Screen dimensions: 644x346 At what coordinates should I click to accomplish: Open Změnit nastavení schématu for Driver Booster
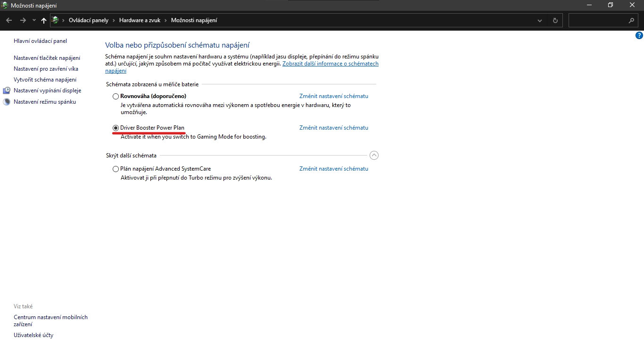[333, 128]
